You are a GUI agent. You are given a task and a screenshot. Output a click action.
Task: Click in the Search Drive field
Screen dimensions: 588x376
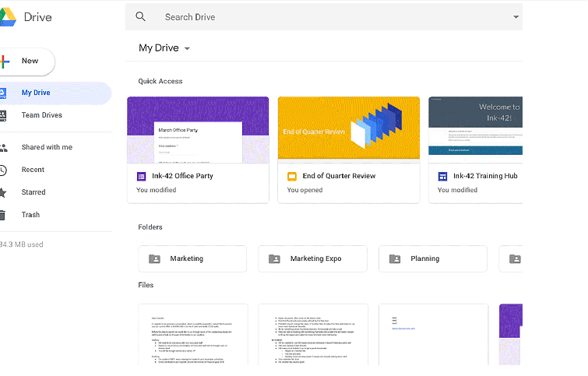point(327,16)
